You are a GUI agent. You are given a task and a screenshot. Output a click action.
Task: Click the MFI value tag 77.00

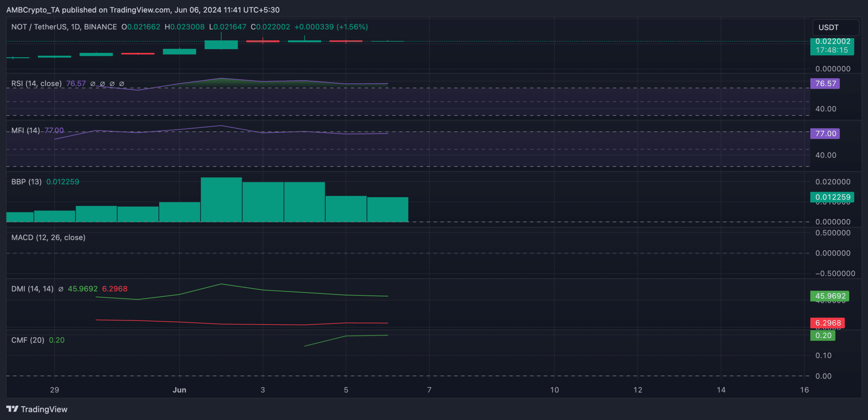tap(825, 133)
